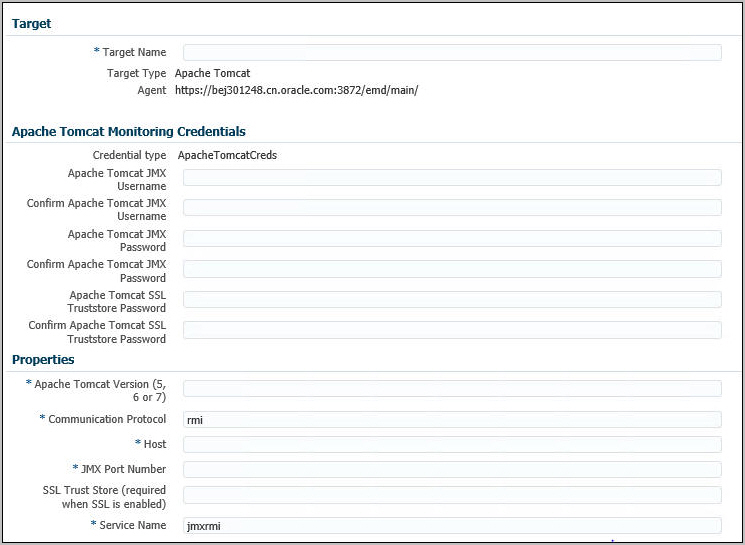Screen dimensions: 745x545
Task: Click the 'Target' section heading
Action: [x=31, y=24]
